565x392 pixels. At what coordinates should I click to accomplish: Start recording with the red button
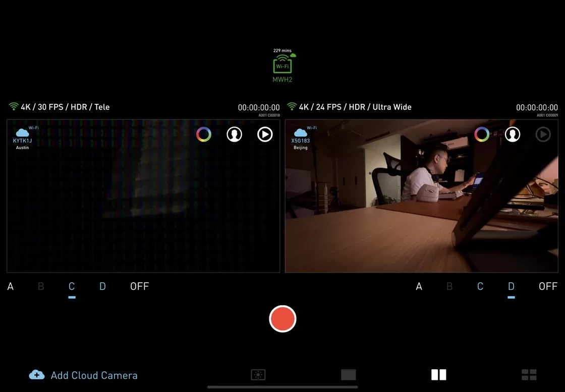pyautogui.click(x=282, y=319)
